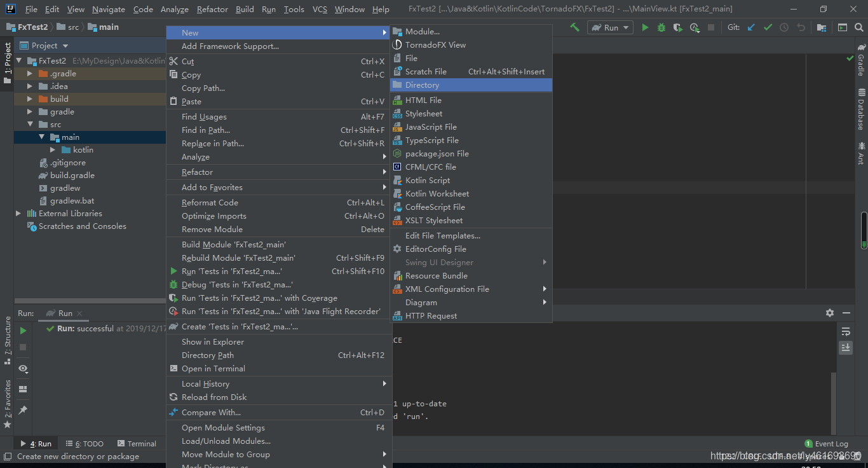Viewport: 868px width, 468px height.
Task: Open the Favorites side tab
Action: [7, 404]
